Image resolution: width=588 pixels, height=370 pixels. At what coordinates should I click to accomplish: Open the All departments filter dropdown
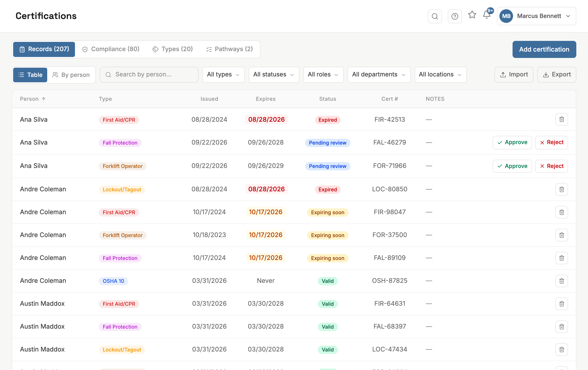379,74
